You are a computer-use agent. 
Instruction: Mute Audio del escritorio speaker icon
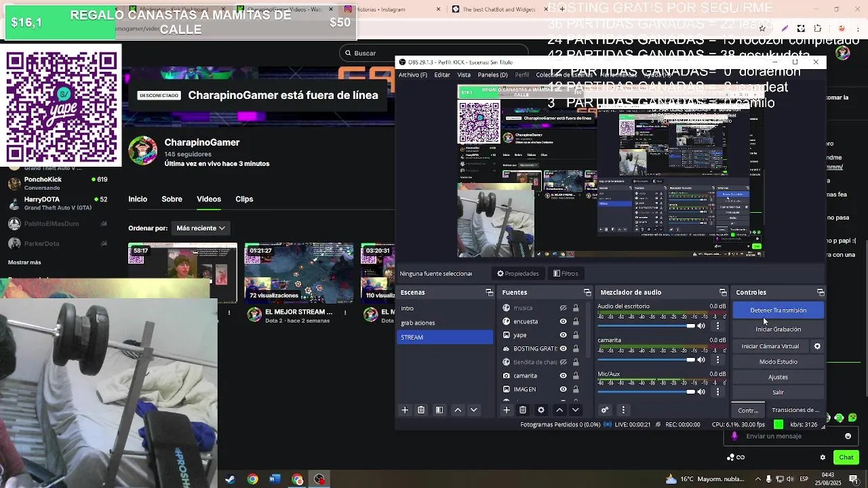coord(702,326)
